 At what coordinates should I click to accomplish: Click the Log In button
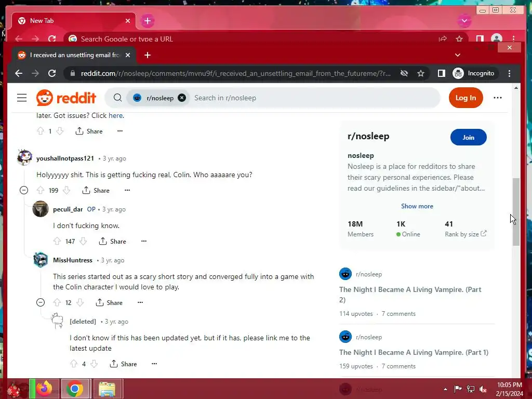coord(465,98)
